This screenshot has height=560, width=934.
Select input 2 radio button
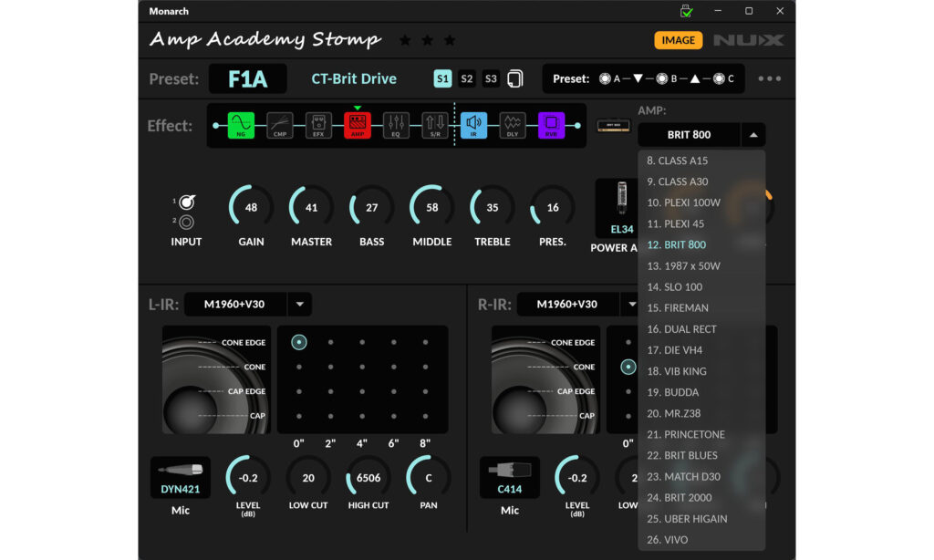point(186,222)
